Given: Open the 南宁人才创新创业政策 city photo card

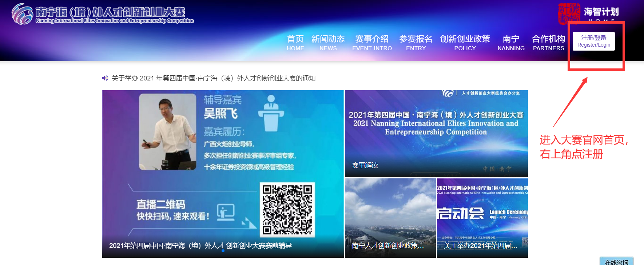Looking at the screenshot, I should [390, 218].
